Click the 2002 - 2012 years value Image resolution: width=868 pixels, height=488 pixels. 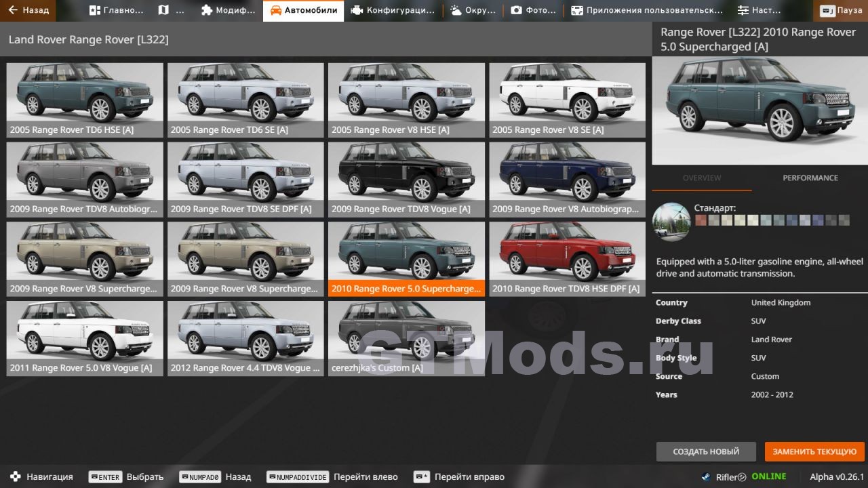click(772, 394)
